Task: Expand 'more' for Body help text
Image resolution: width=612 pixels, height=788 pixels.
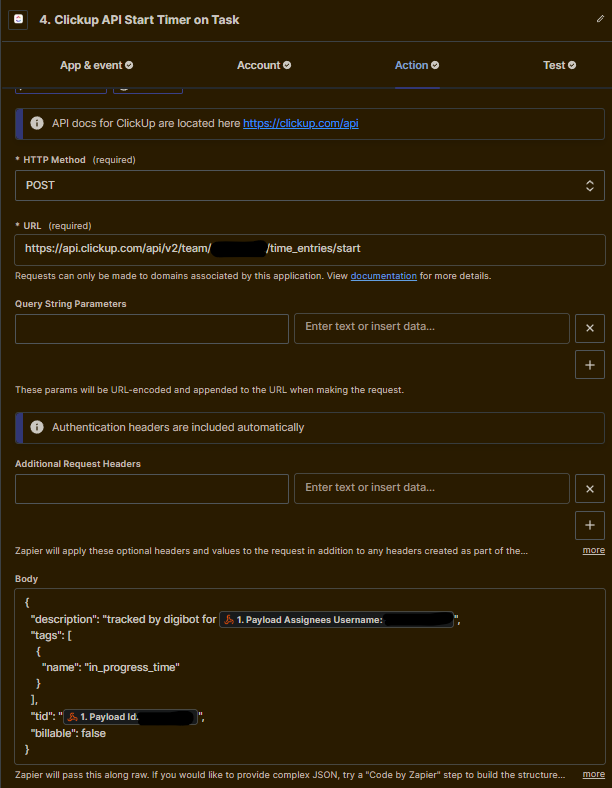Action: (593, 774)
